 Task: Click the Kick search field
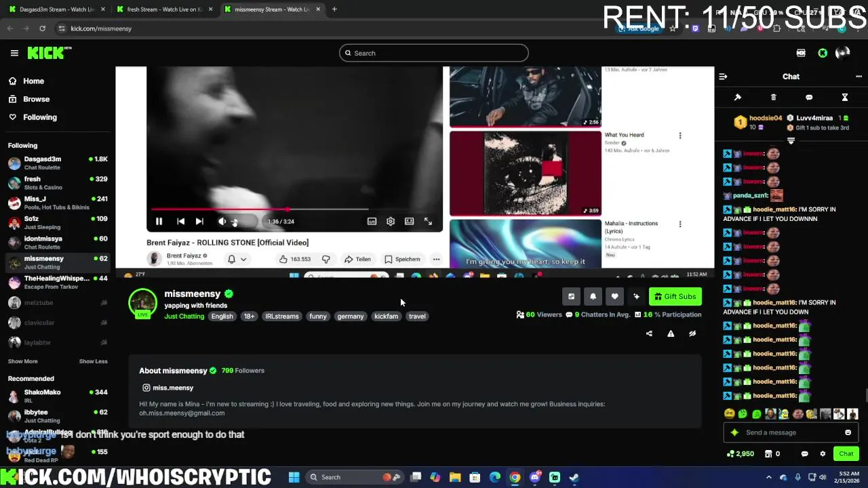point(434,53)
